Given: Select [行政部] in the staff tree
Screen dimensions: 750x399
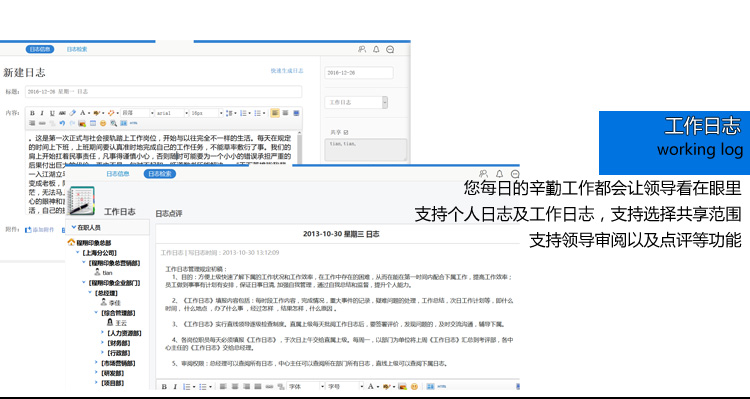Looking at the screenshot, I should (120, 353).
